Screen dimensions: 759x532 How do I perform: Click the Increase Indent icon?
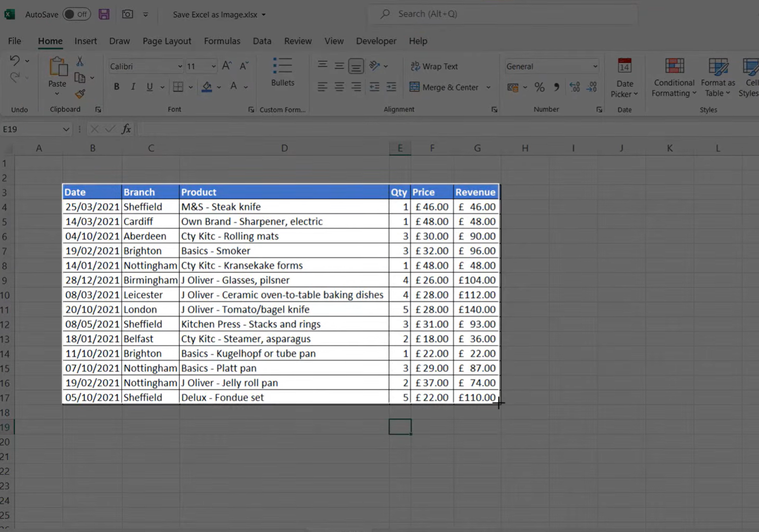point(391,87)
